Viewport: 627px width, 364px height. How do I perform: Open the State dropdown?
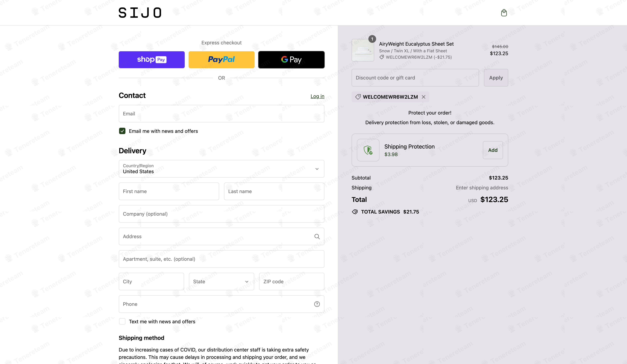221,282
